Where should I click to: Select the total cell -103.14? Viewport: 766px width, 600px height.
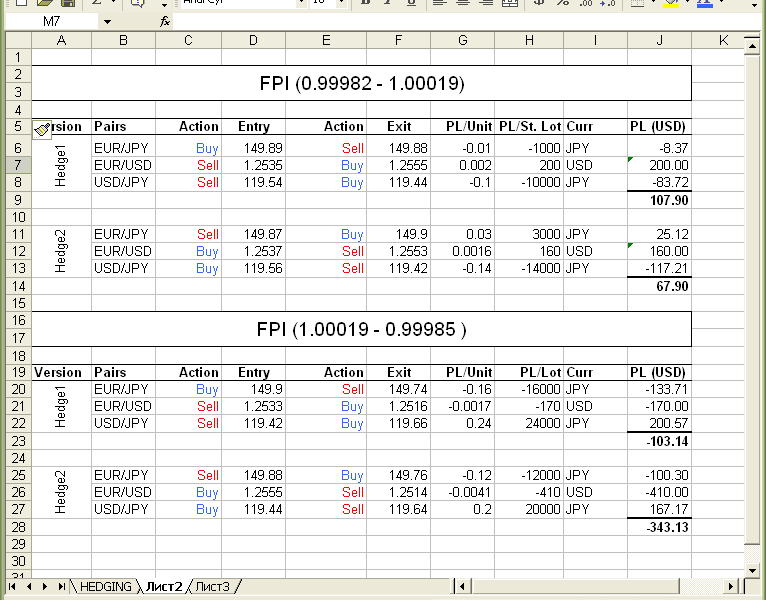(x=660, y=441)
